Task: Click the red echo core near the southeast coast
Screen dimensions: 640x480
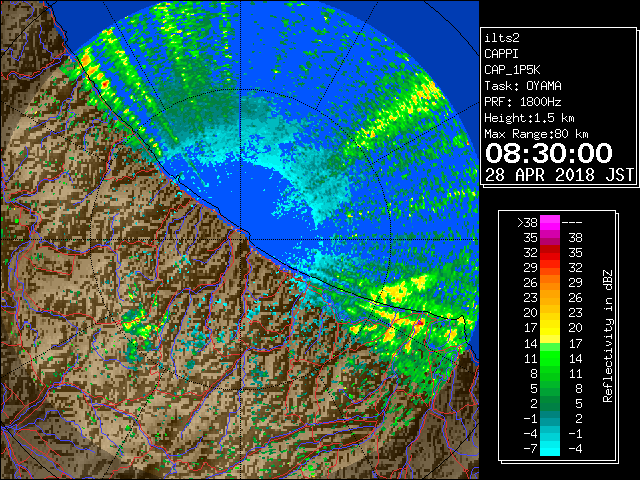Action: (420, 322)
